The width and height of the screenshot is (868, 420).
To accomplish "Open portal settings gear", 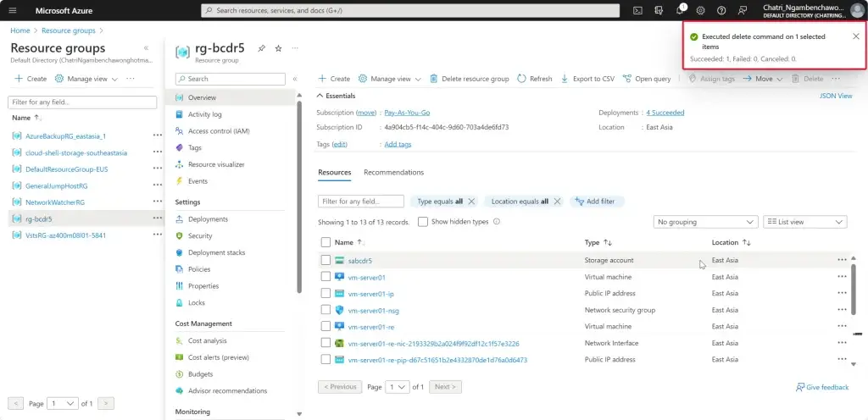I will tap(700, 10).
